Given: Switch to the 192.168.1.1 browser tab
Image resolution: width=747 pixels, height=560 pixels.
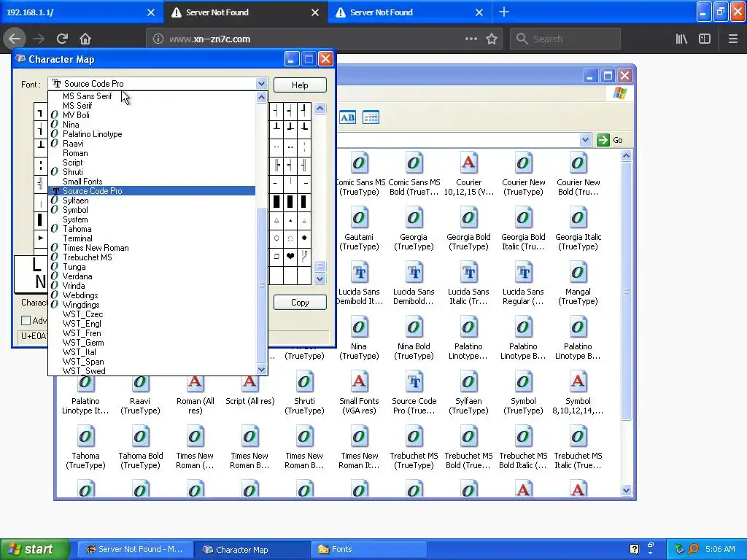Looking at the screenshot, I should coord(82,12).
